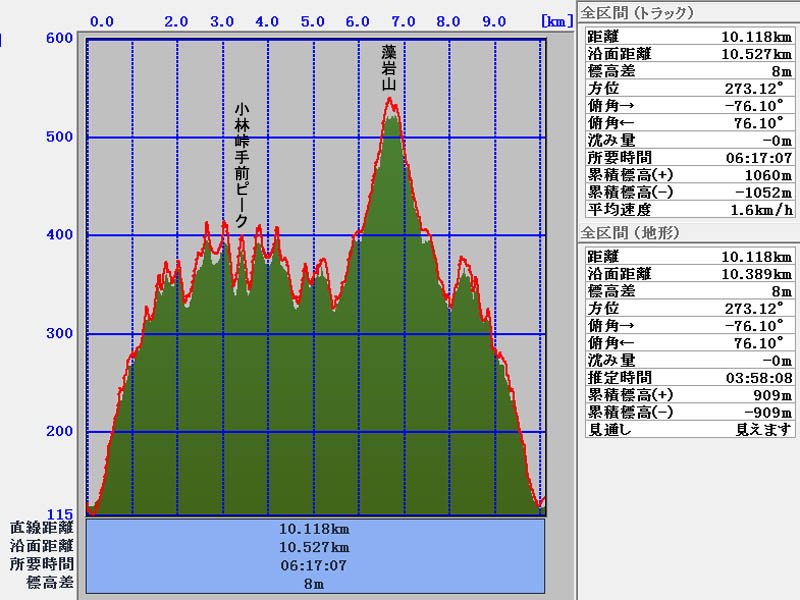Click the 10.527km value in bottom summary panel
Viewport: 800px width, 600px height.
pos(314,547)
